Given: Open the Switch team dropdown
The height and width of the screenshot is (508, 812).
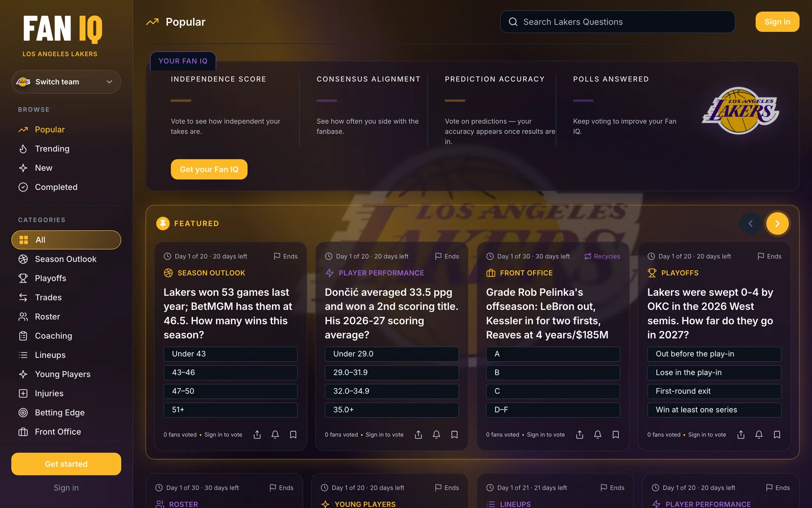Looking at the screenshot, I should tap(66, 82).
